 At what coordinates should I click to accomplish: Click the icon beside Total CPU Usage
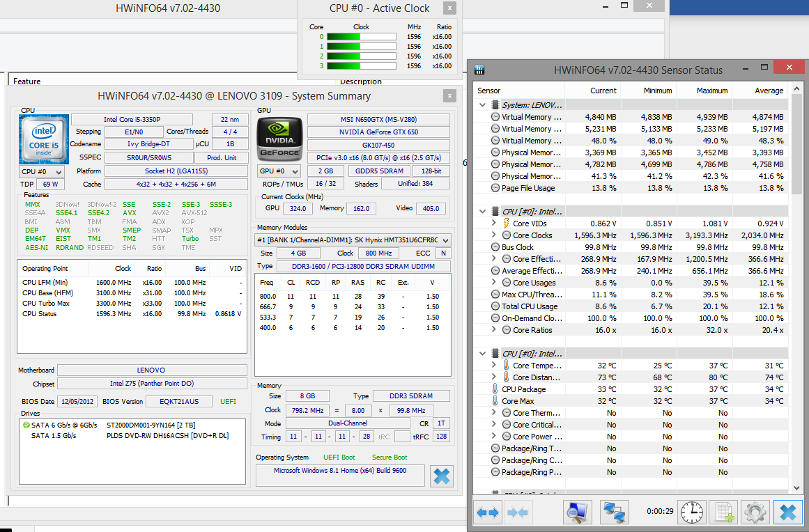pos(495,306)
